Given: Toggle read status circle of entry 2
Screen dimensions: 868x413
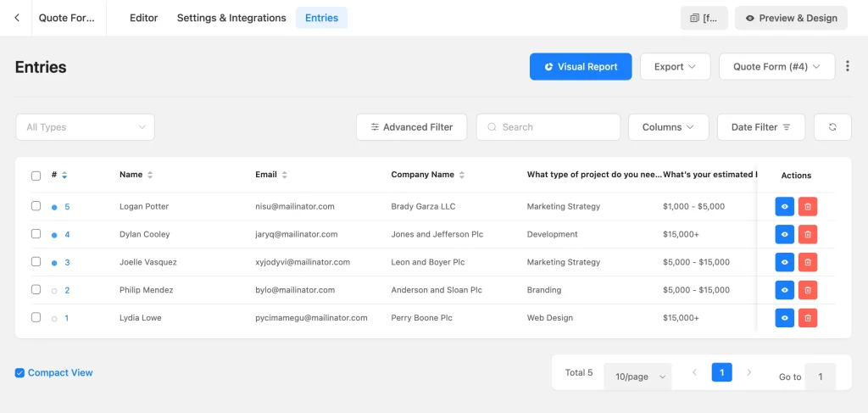Looking at the screenshot, I should point(54,291).
